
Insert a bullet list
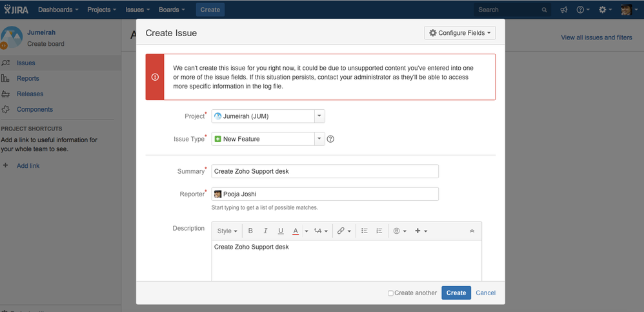click(x=365, y=231)
